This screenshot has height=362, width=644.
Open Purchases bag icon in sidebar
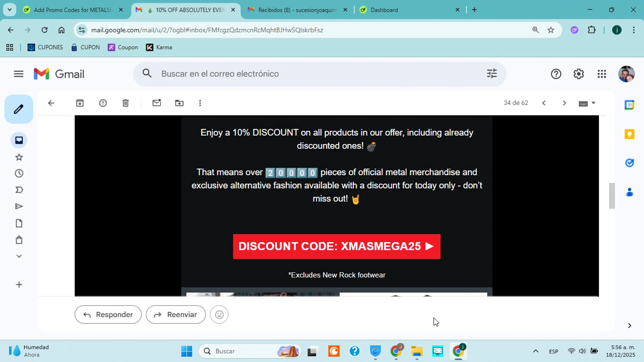(x=19, y=240)
